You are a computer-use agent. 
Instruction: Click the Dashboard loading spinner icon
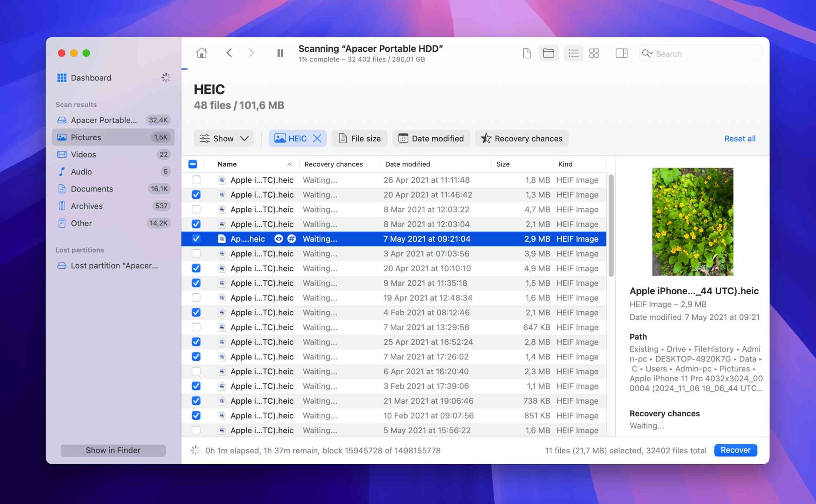tap(165, 78)
